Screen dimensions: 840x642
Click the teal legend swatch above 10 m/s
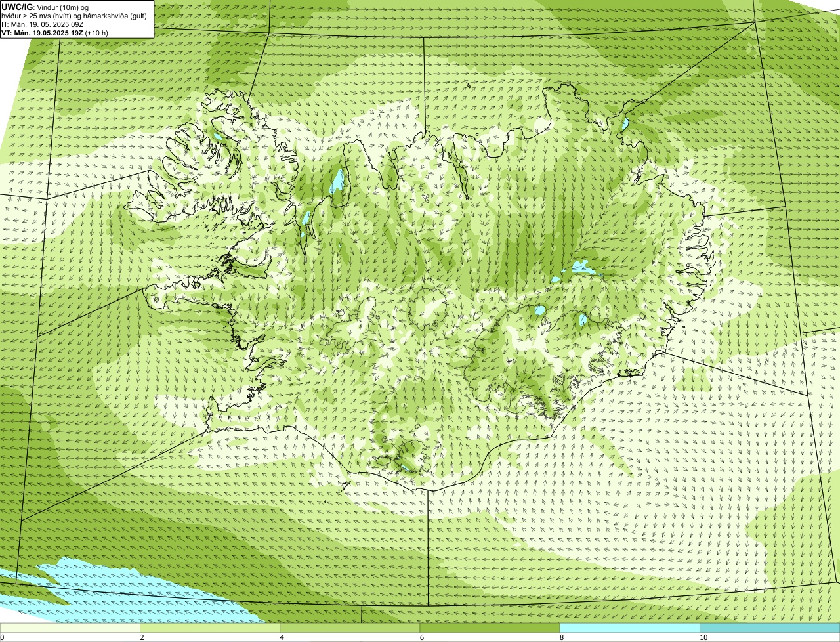(770, 628)
